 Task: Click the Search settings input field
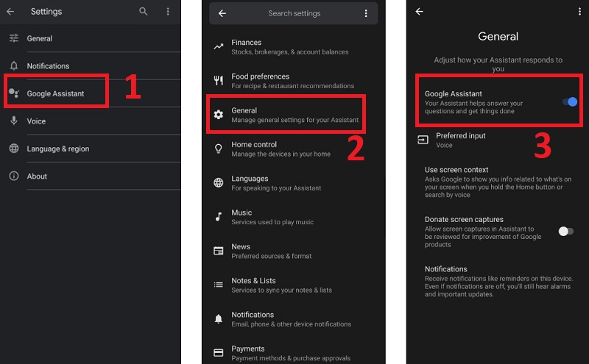coord(294,13)
